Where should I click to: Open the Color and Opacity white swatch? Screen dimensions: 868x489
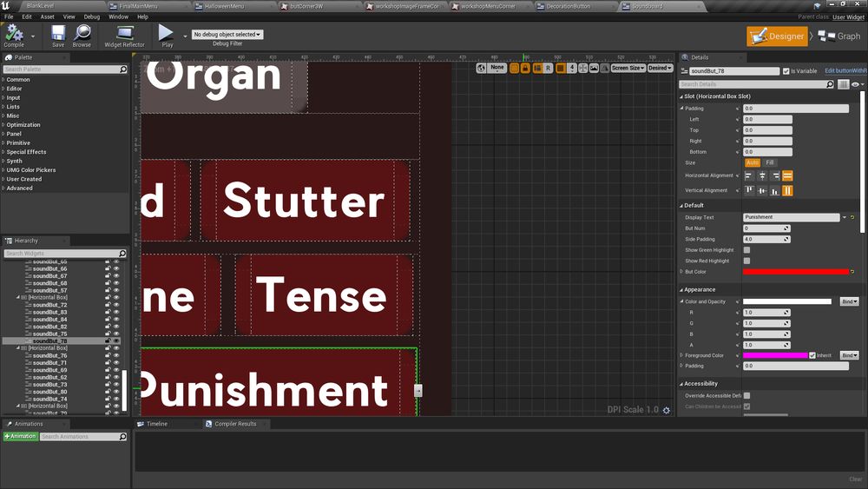[x=787, y=301]
